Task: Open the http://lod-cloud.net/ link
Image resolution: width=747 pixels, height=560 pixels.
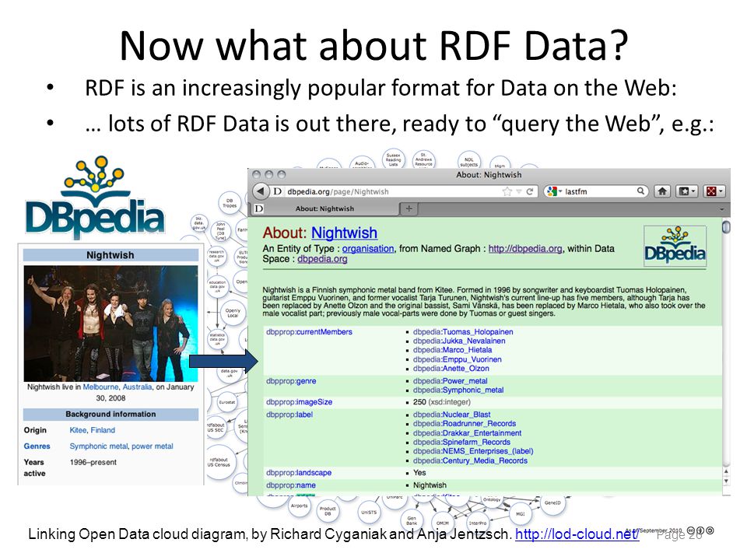Action: pyautogui.click(x=577, y=534)
